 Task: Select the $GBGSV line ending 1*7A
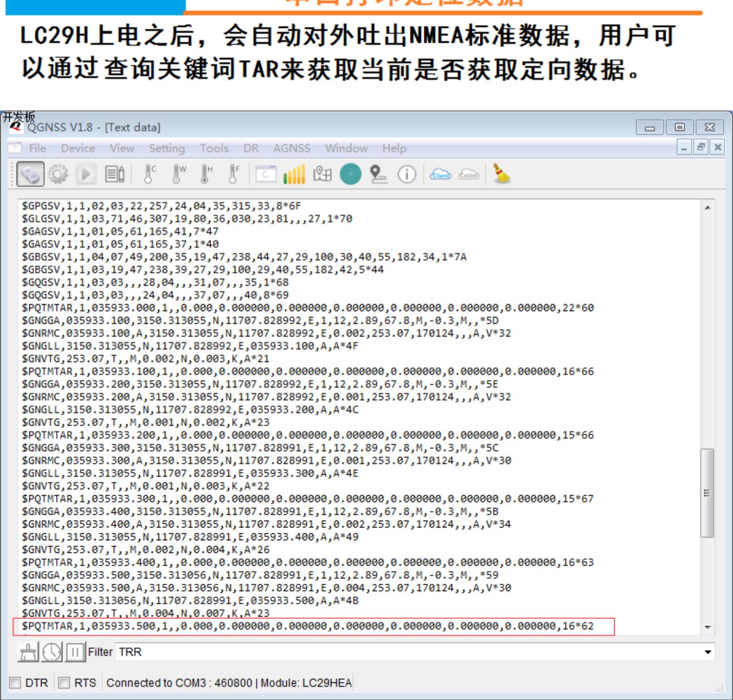[x=244, y=257]
